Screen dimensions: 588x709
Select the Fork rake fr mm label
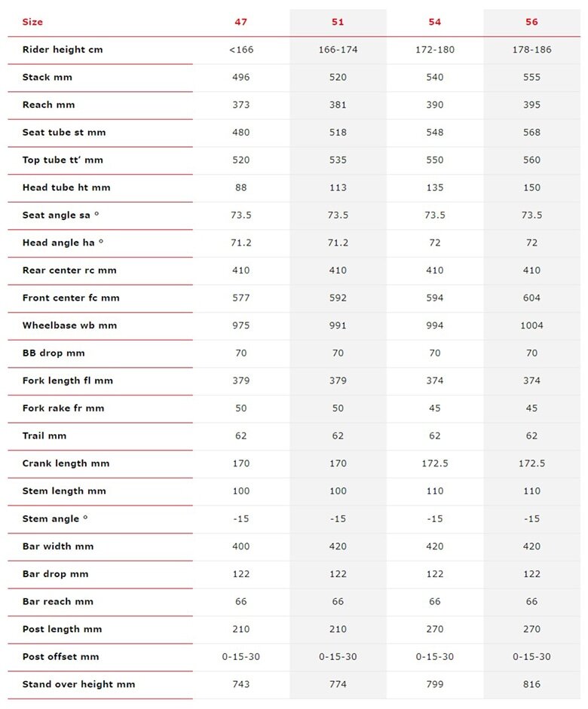coord(63,408)
